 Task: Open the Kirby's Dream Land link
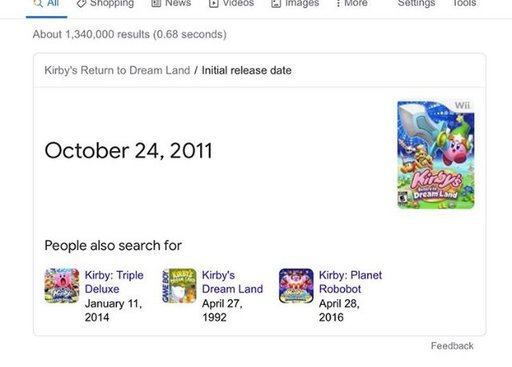coord(232,282)
